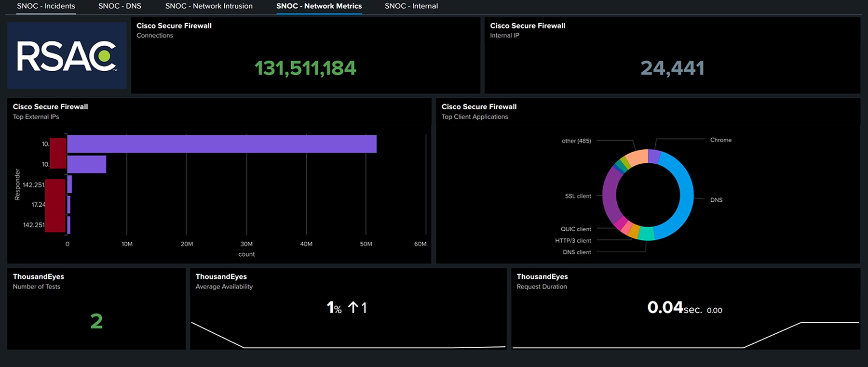Click the 24,441 Internal IP value
The width and height of the screenshot is (868, 367).
pos(672,68)
